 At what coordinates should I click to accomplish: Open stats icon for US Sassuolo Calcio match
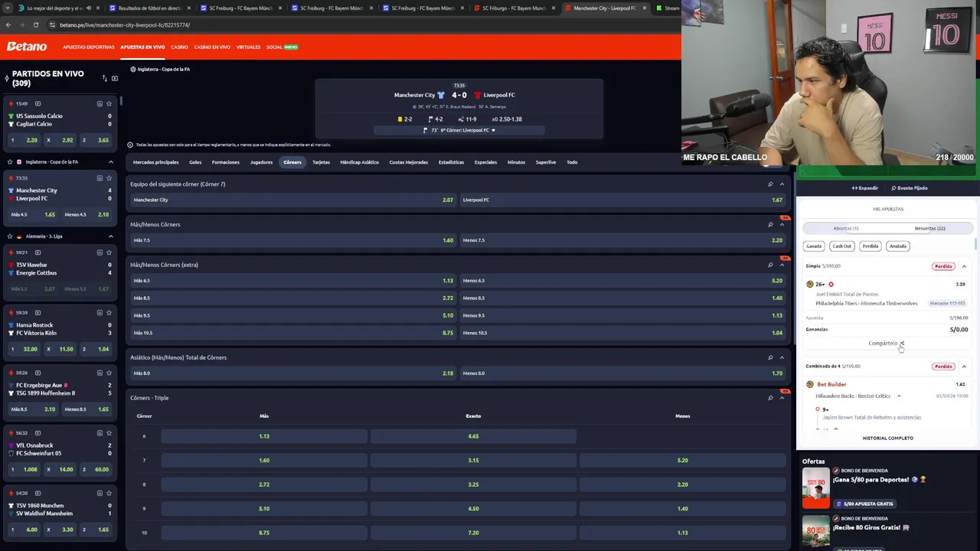(100, 103)
